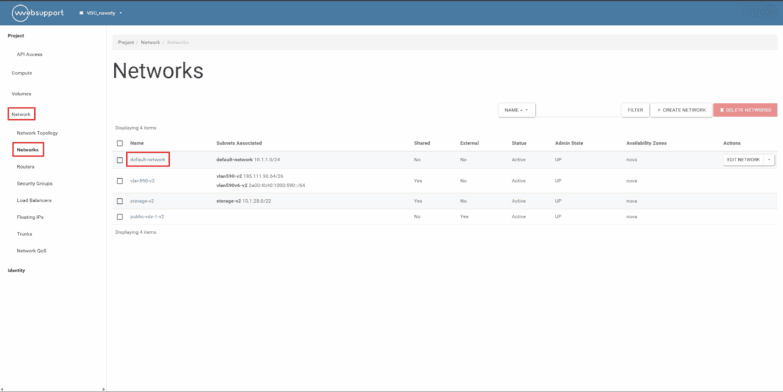Click the Name column header

[x=137, y=143]
